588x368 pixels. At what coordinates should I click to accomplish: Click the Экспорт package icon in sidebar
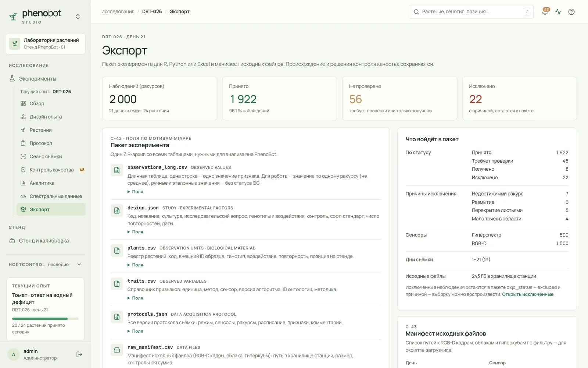[23, 209]
